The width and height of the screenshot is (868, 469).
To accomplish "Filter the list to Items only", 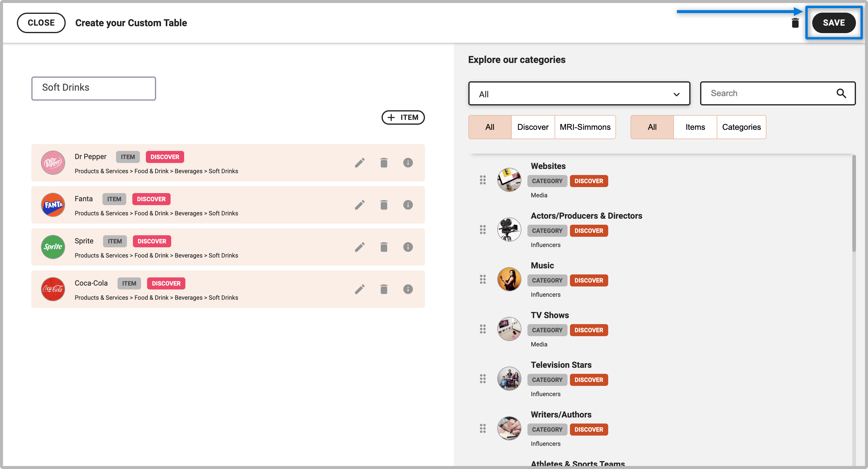I will click(695, 127).
